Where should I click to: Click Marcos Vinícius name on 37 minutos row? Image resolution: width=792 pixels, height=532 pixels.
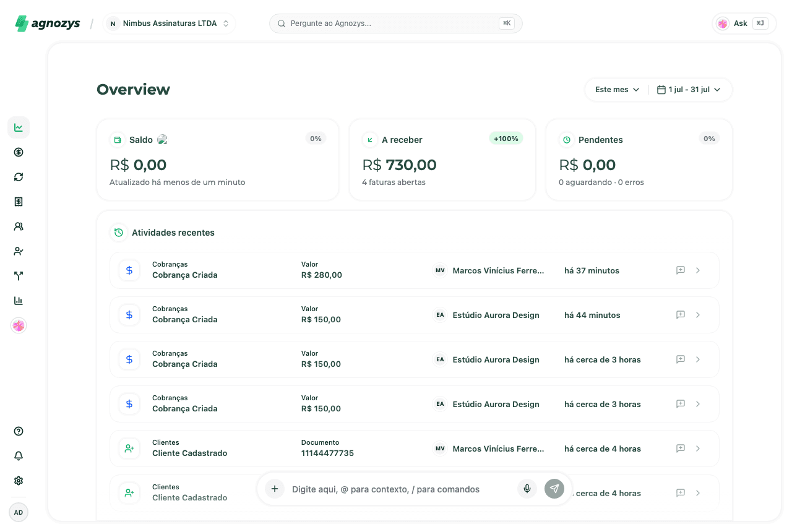coord(498,270)
